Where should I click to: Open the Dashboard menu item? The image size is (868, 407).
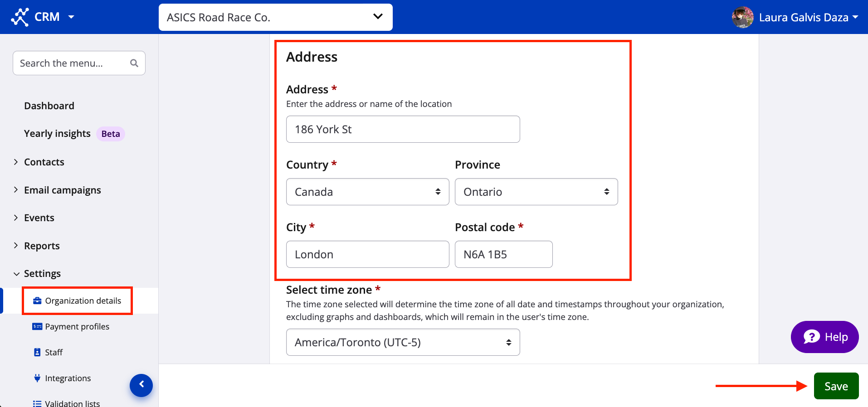(49, 106)
